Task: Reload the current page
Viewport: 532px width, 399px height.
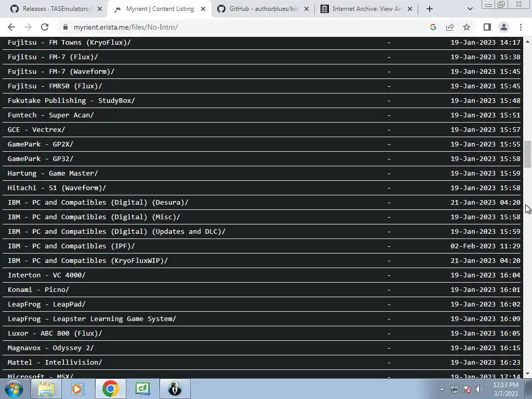Action: tap(45, 27)
